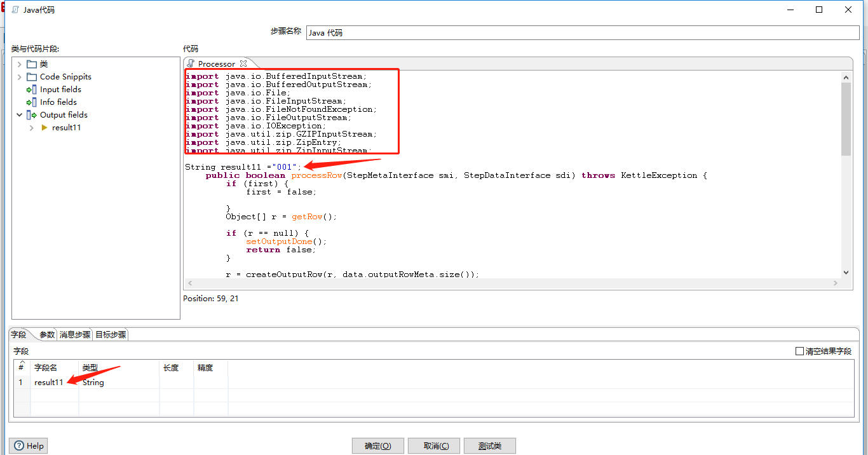Viewport: 868px width, 455px height.
Task: Enable the 清空结果字段 checkbox
Action: (x=799, y=351)
